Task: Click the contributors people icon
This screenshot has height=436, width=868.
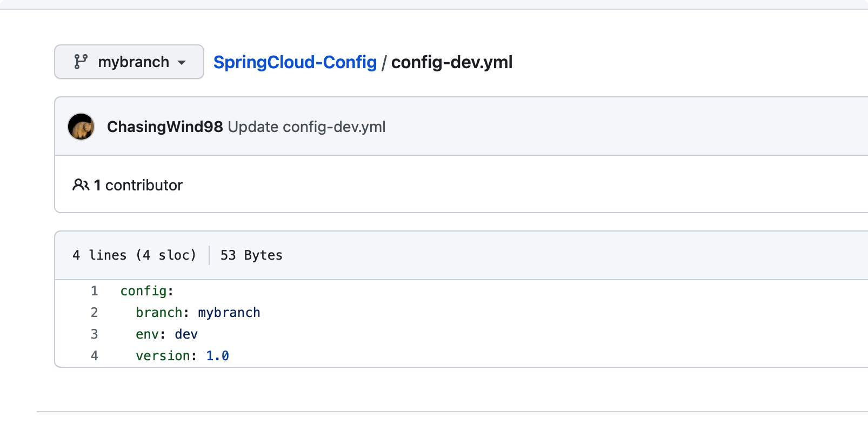Action: point(81,185)
